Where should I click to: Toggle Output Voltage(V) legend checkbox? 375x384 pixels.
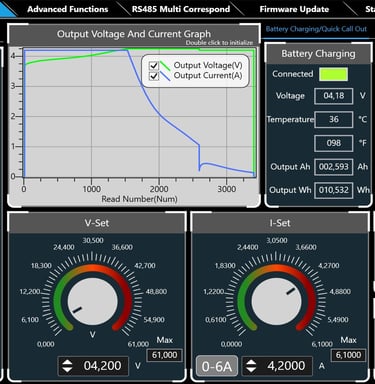pos(154,65)
